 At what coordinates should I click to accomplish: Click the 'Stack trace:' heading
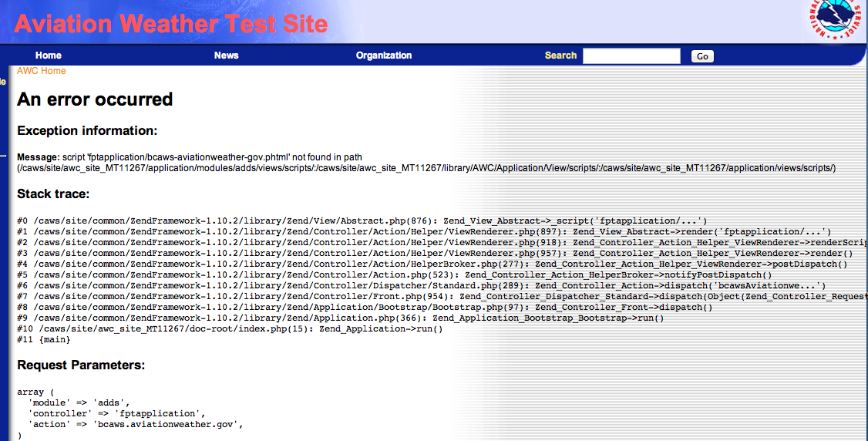click(53, 194)
